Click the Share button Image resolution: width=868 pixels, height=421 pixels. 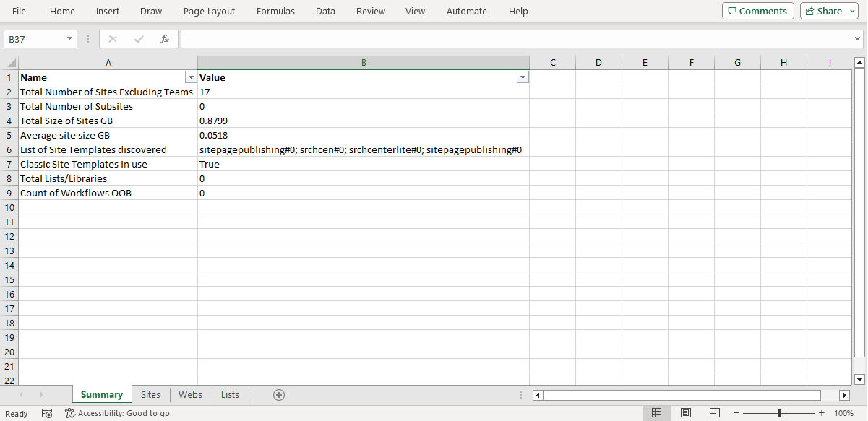tap(829, 11)
